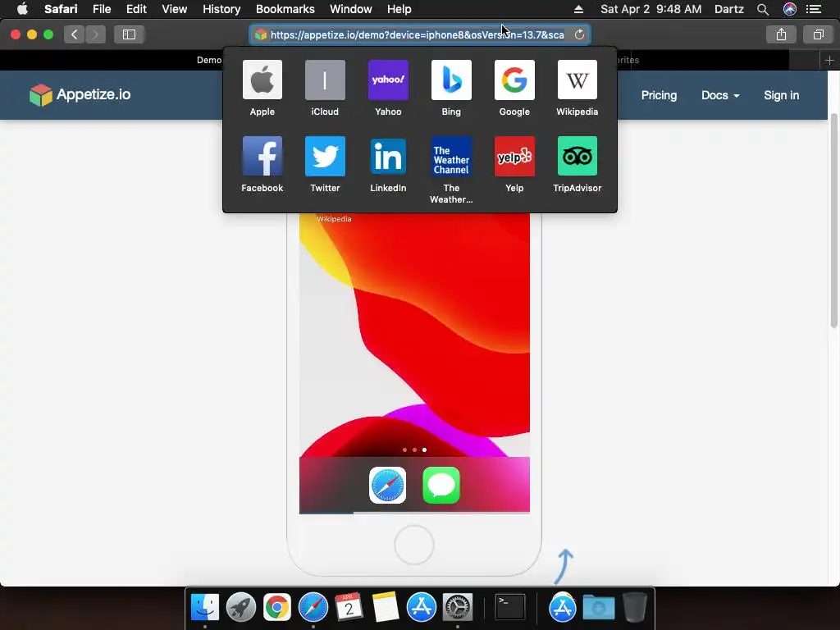Screen dimensions: 840x630
Task: Open the Window menu
Action: 350,9
